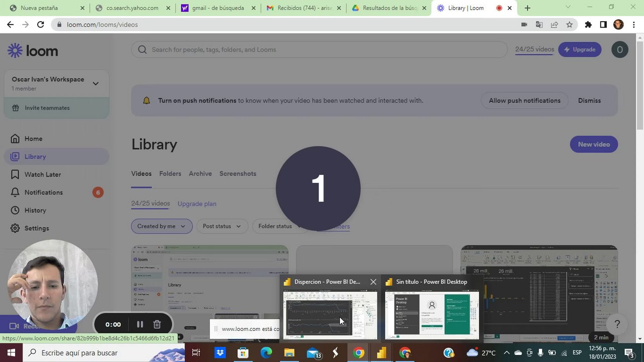The image size is (644, 362).
Task: Click the Upgrade button in the header
Action: tap(580, 49)
